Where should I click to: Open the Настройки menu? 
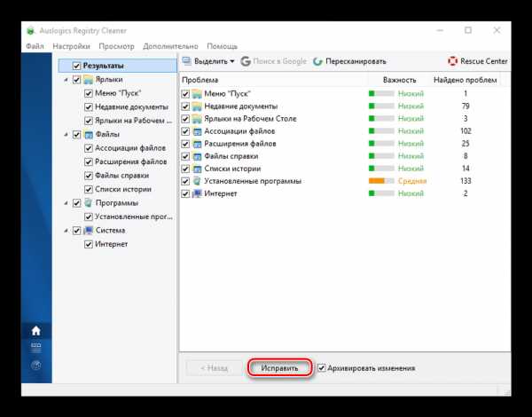tap(71, 46)
